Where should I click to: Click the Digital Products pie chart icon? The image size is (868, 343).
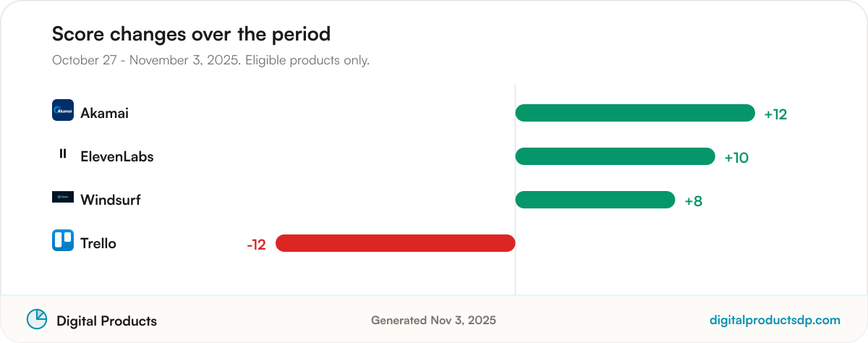click(37, 319)
